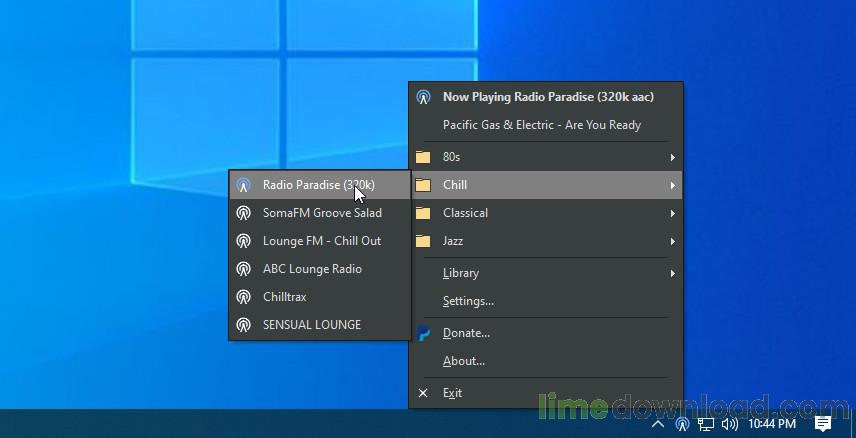Click the X icon next to Exit
This screenshot has height=438, width=856.
423,393
